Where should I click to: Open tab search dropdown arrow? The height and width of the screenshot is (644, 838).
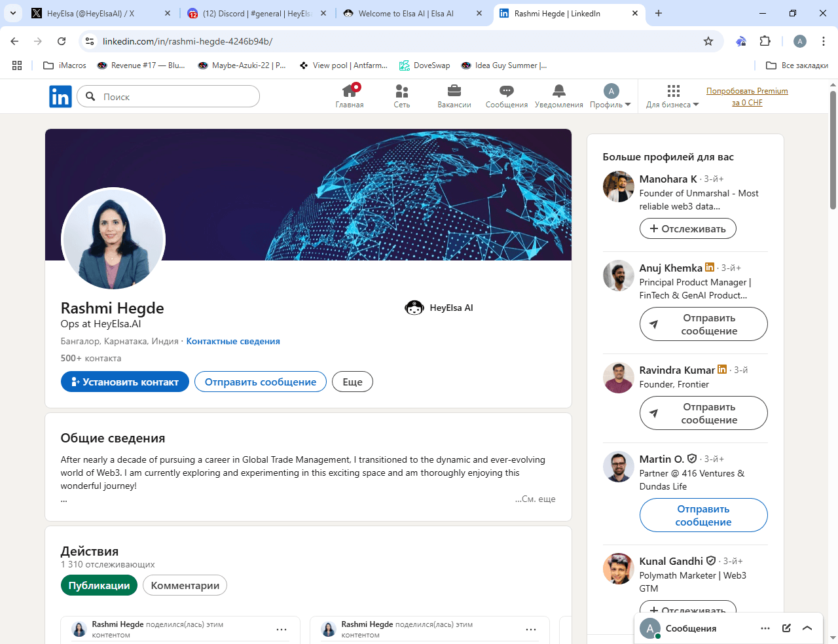(x=12, y=13)
